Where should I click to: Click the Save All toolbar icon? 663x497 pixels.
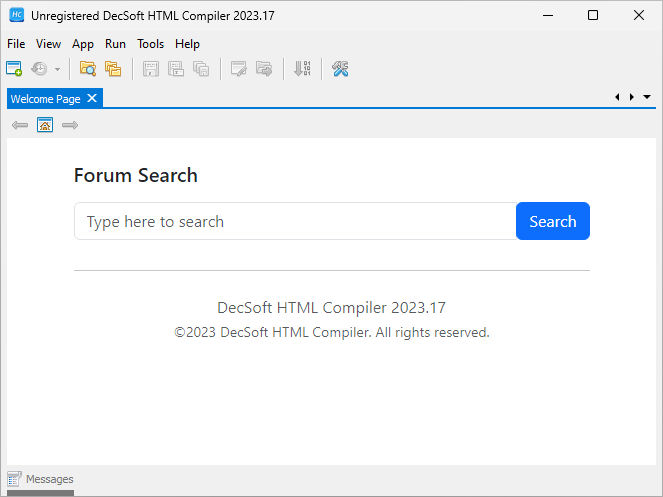tap(201, 69)
